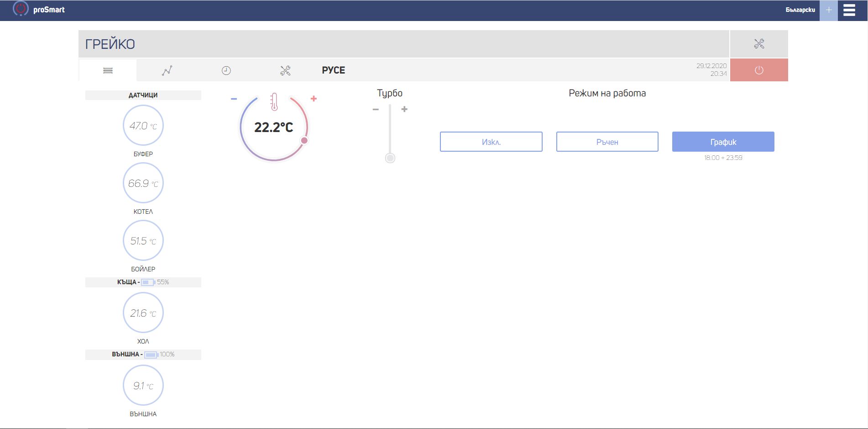Decrease thermostat with blue minus
868x429 pixels.
(x=234, y=99)
